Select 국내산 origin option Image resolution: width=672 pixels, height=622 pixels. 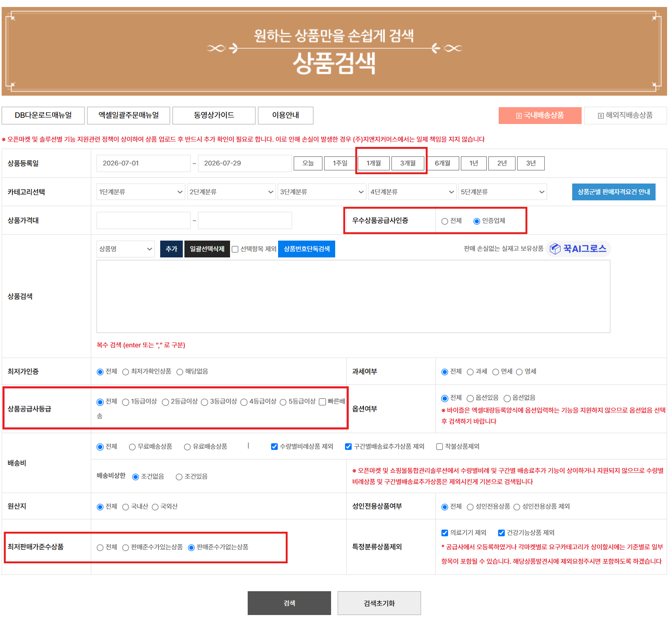point(126,507)
